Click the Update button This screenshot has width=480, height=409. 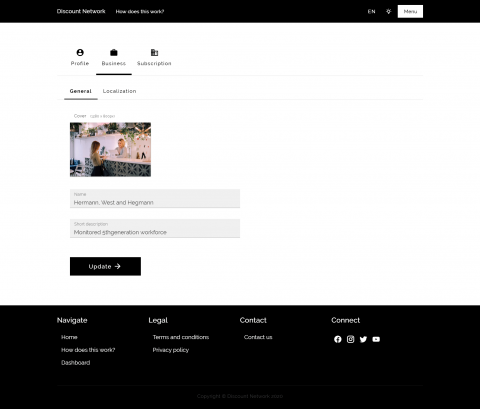pos(105,266)
